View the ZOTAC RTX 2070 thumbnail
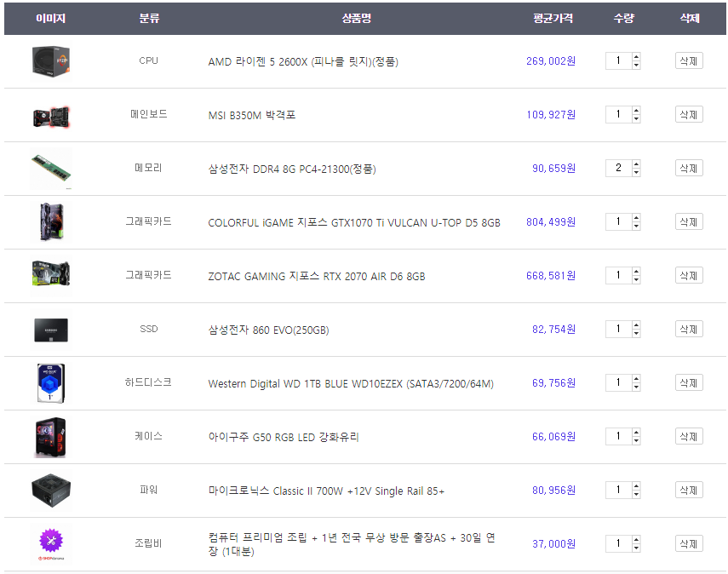 51,275
